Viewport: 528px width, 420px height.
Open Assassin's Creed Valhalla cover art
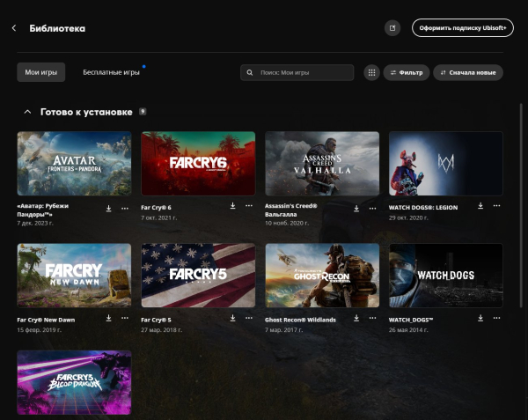tap(322, 164)
